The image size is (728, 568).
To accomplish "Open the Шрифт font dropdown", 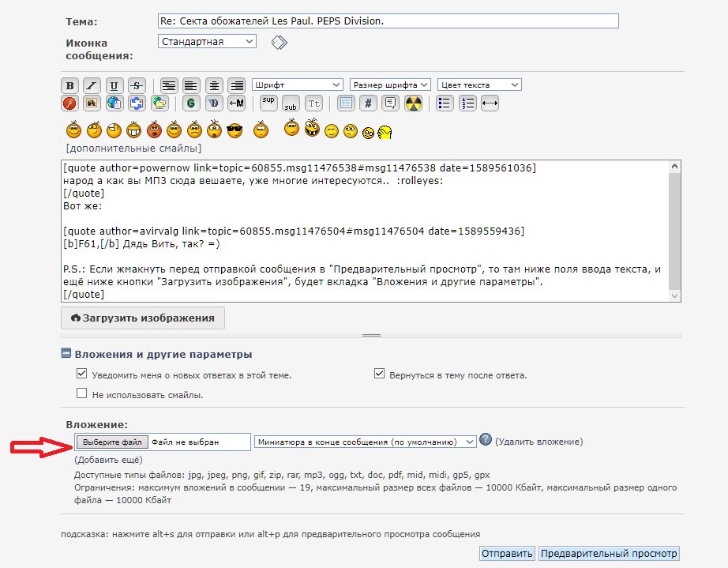I will [298, 85].
